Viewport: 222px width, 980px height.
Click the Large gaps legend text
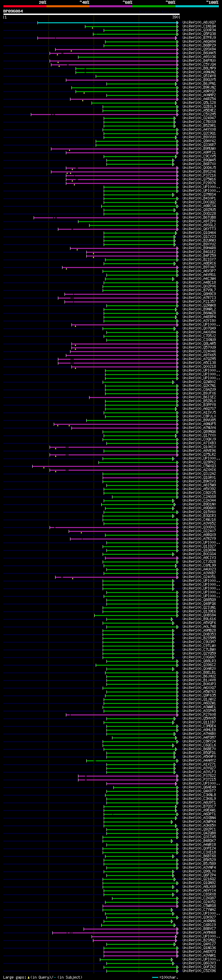[x=43, y=977]
